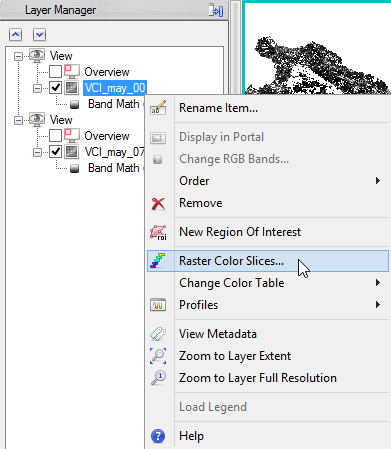Click the red X Remove icon

tap(158, 203)
